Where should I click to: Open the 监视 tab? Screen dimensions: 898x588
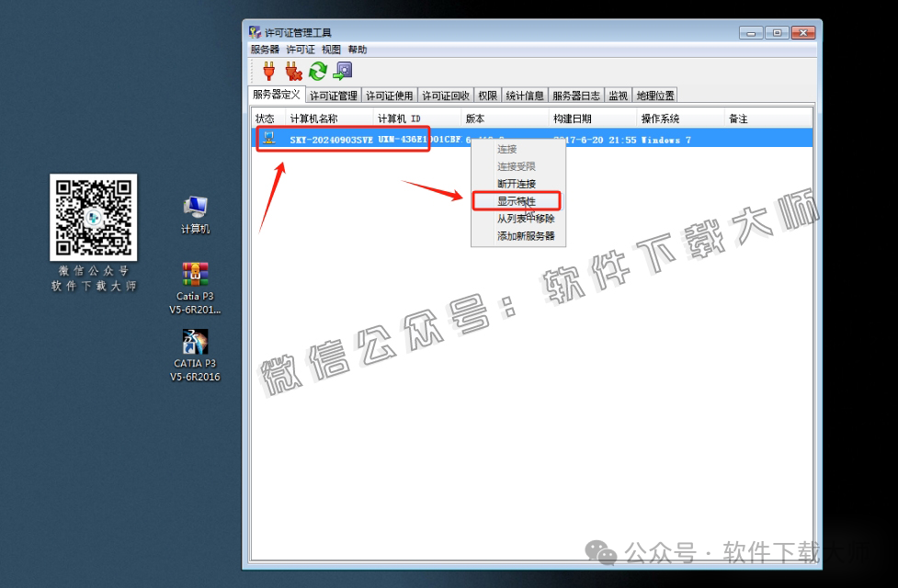click(x=618, y=94)
